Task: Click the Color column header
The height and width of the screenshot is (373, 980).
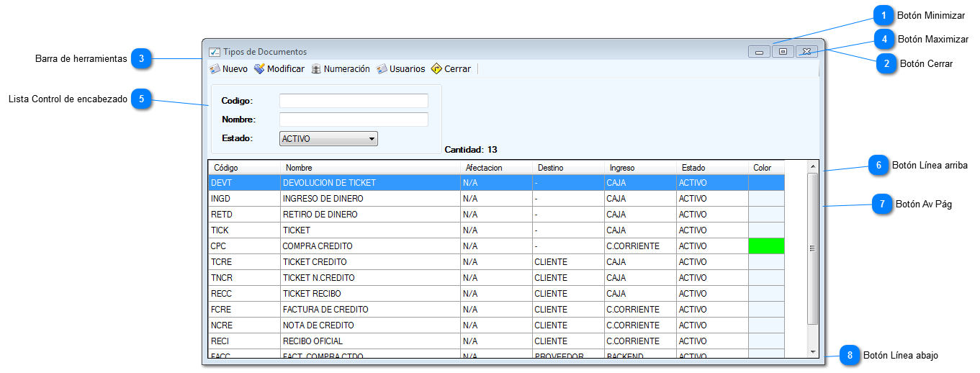Action: pyautogui.click(x=766, y=168)
